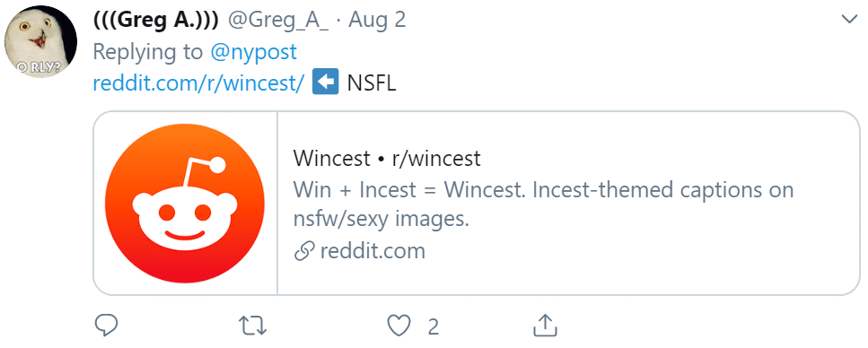Click the Reddit logo card thumbnail
Screen dimensions: 868x348
(185, 203)
